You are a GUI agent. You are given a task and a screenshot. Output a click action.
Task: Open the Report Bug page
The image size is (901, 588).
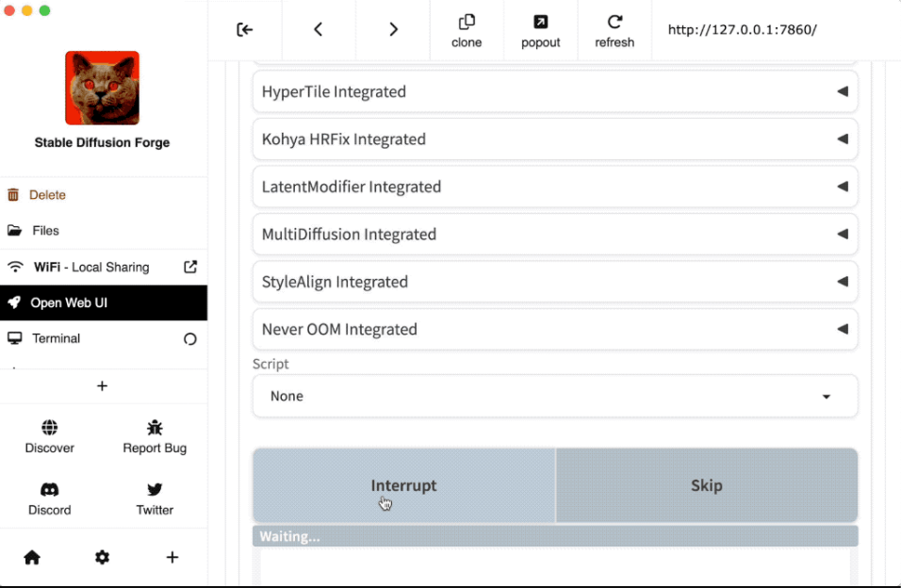155,437
